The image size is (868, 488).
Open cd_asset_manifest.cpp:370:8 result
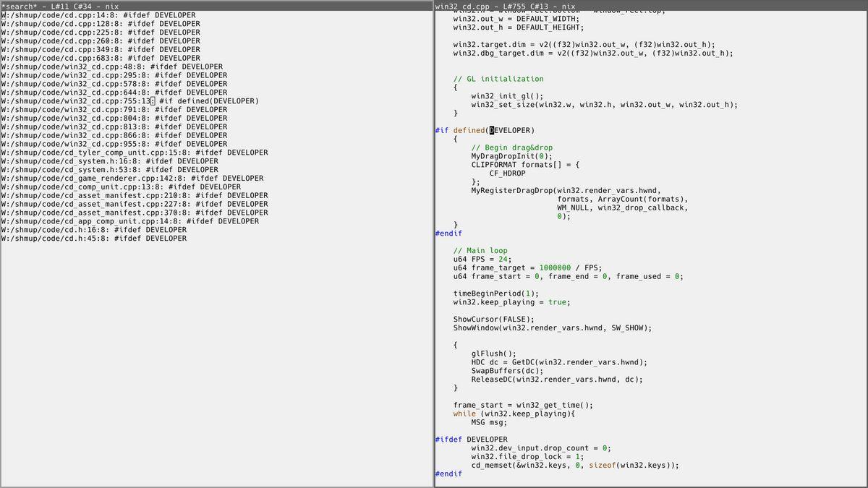[135, 213]
